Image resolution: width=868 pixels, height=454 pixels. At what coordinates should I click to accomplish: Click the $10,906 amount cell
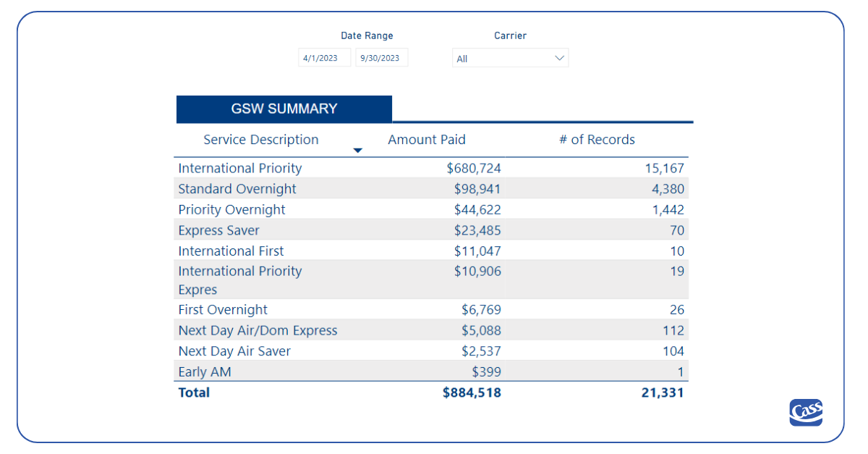tap(477, 272)
